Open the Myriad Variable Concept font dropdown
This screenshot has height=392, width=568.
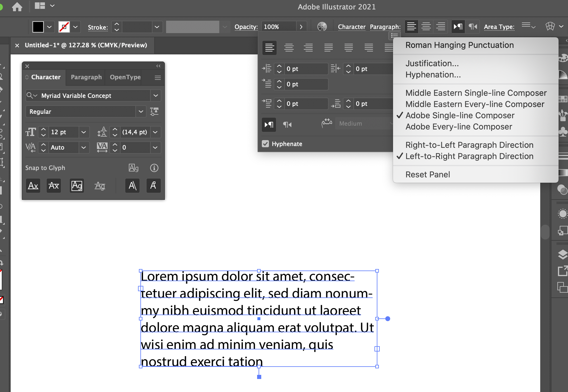155,95
